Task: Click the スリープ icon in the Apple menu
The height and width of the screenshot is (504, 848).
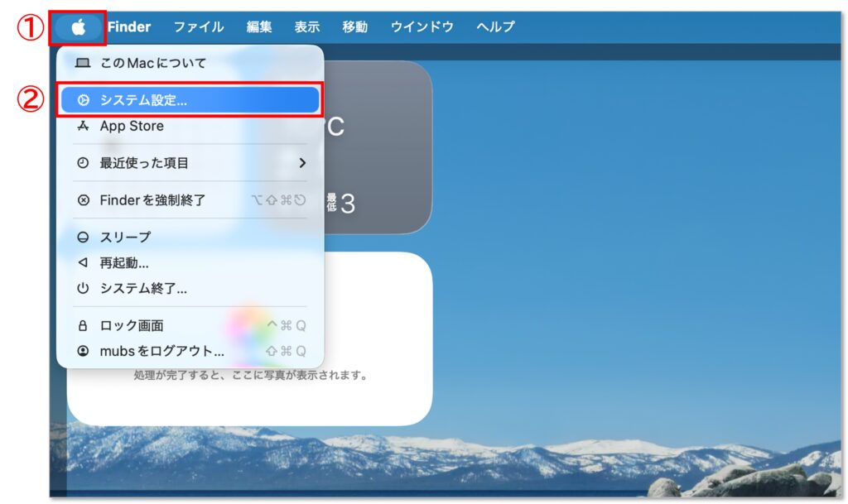Action: [83, 238]
